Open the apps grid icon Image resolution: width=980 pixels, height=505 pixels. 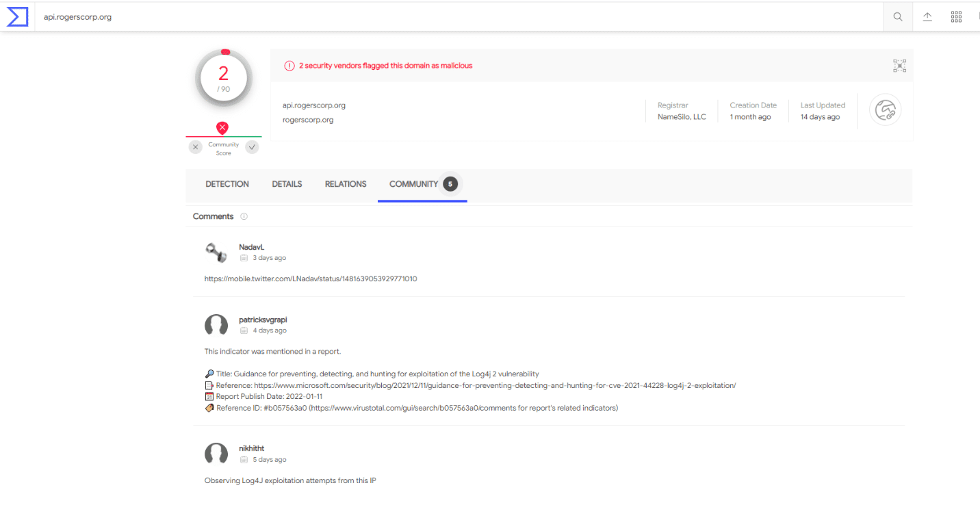pos(957,17)
